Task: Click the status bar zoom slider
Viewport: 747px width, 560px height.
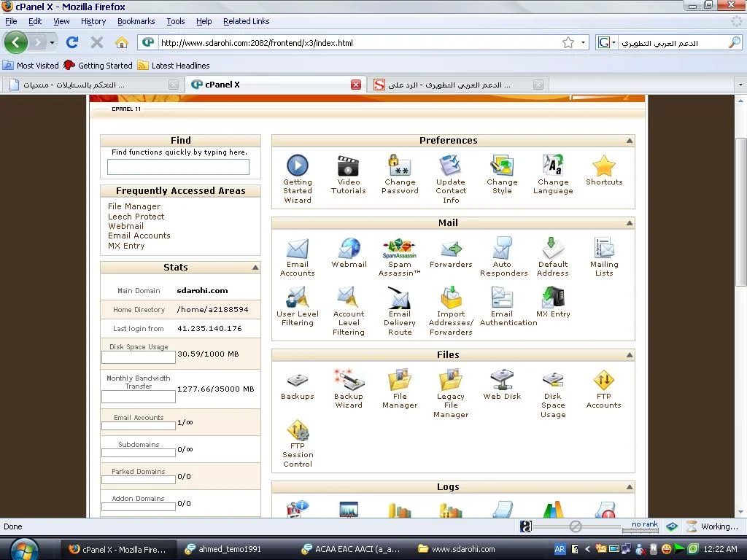Action: (576, 526)
